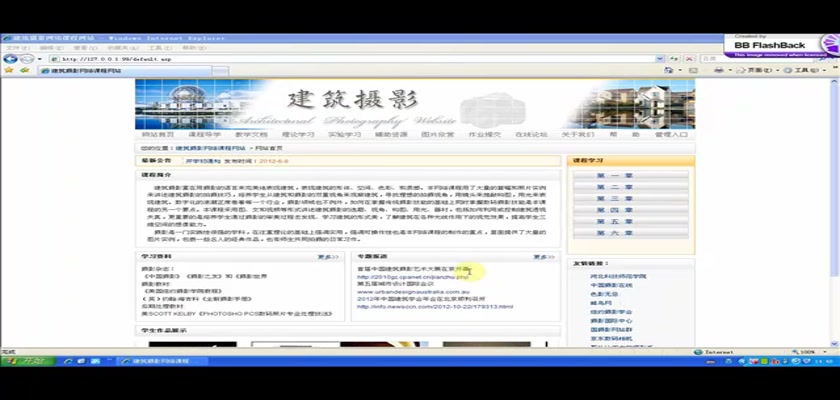840x400 pixels.
Task: Open friend link 京东数码相机
Action: [611, 338]
